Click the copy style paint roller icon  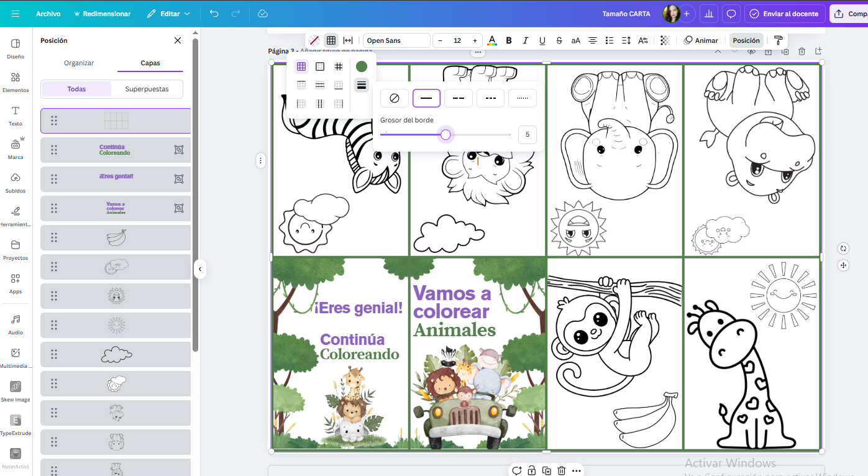[x=778, y=40]
